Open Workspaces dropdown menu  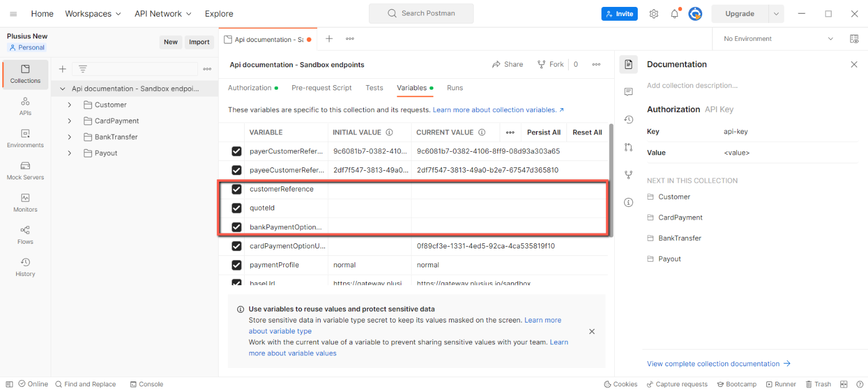pyautogui.click(x=93, y=14)
